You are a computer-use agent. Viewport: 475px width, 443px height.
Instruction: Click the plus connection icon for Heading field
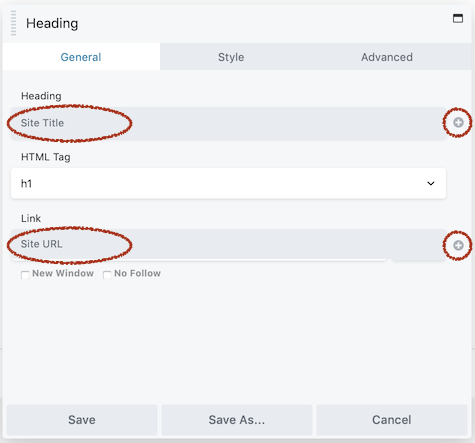click(x=458, y=122)
